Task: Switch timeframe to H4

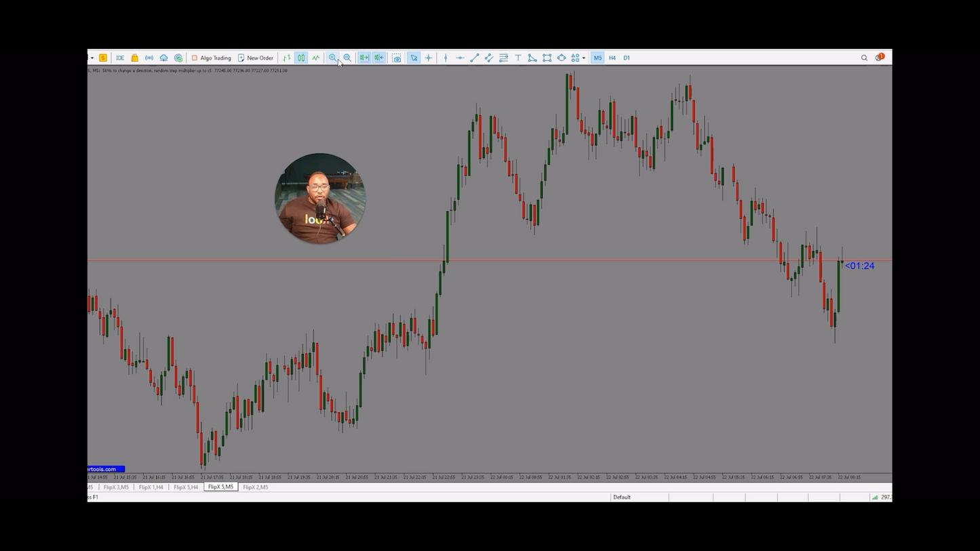Action: [x=612, y=58]
